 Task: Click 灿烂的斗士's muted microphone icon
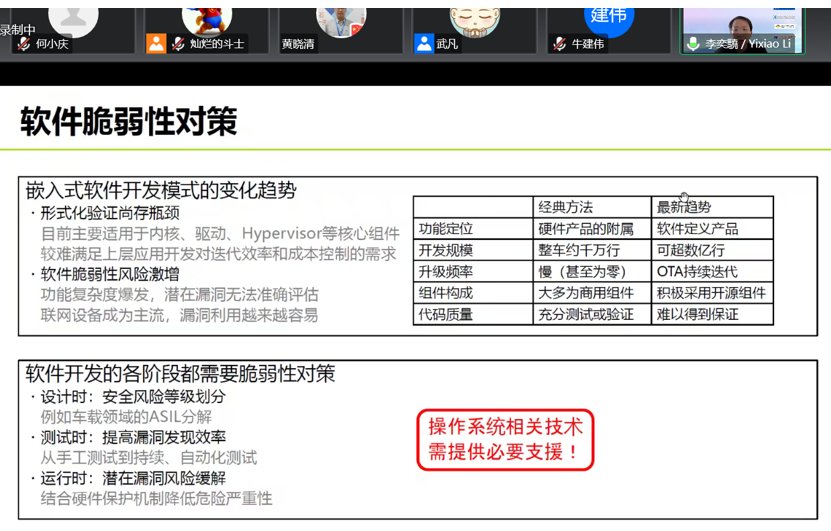tap(177, 44)
